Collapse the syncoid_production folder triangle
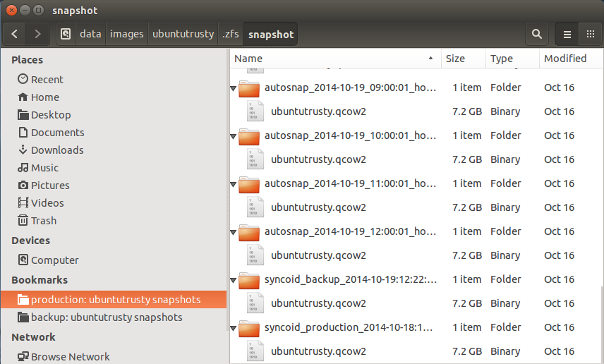Screen dimensions: 604x364 click(x=233, y=328)
